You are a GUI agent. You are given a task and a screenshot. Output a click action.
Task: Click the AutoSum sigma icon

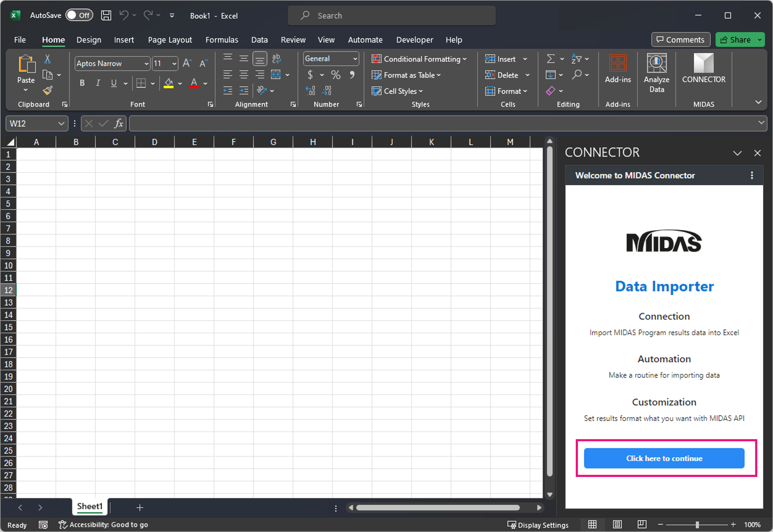[x=550, y=59]
